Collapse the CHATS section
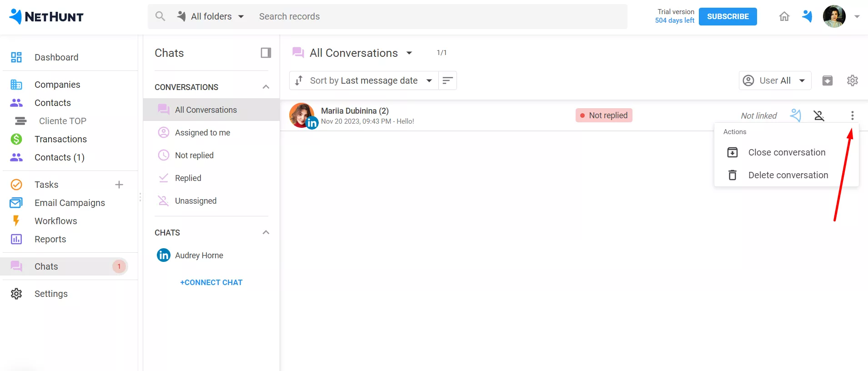 266,232
